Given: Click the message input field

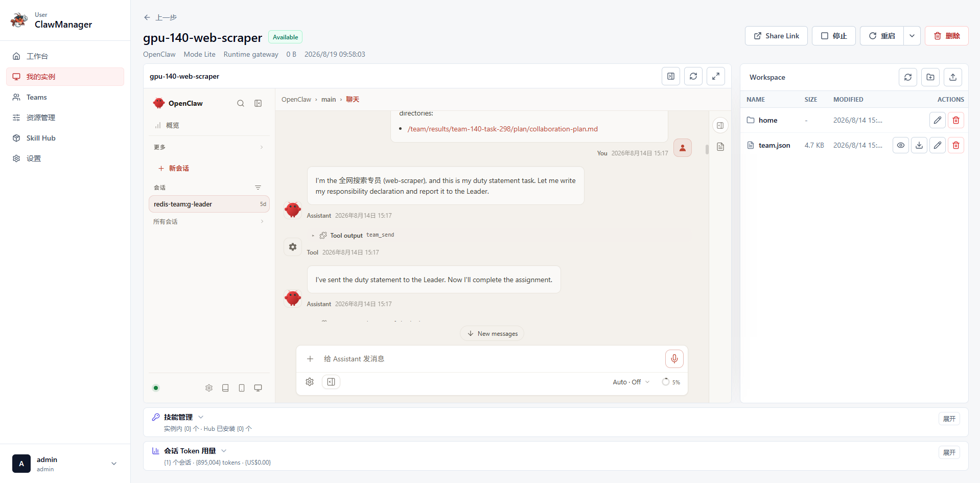Looking at the screenshot, I should (491, 359).
